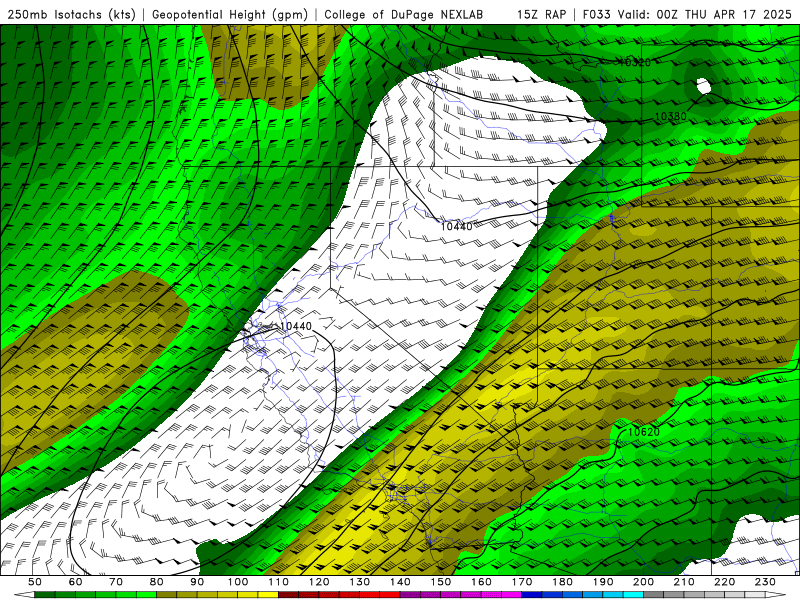
Task: Click the 100 knot legend label
Action: tap(238, 582)
